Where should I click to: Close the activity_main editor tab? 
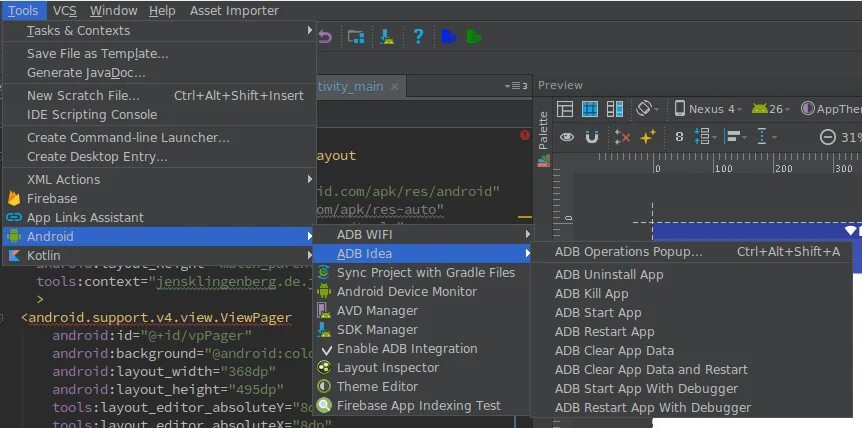pyautogui.click(x=394, y=86)
